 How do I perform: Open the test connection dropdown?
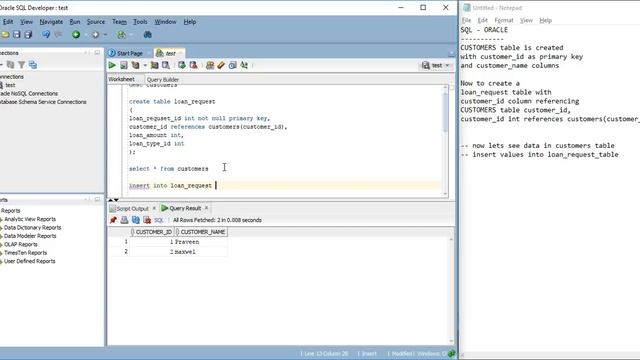point(436,65)
